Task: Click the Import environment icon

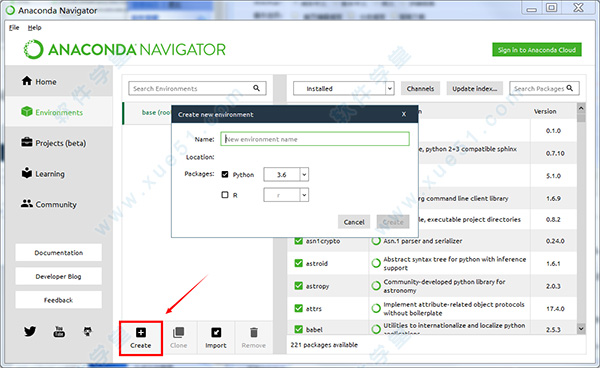Action: coord(216,332)
